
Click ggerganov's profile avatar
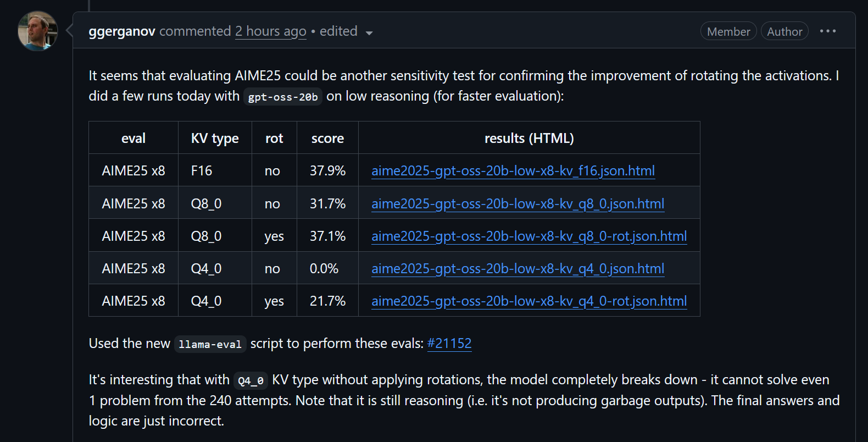37,31
